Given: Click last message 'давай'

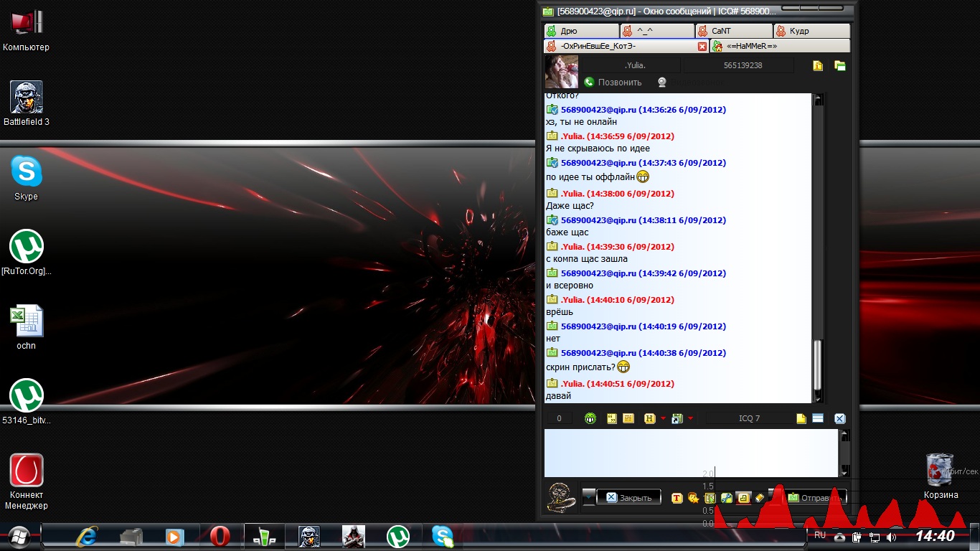Looking at the screenshot, I should click(x=558, y=395).
